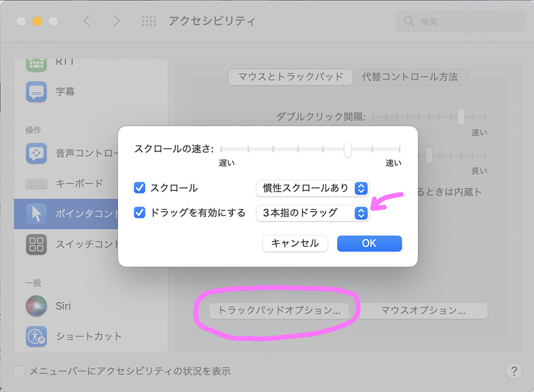Screen dimensions: 534x392
Task: Select the Siri icon in sidebar
Action: click(x=36, y=306)
